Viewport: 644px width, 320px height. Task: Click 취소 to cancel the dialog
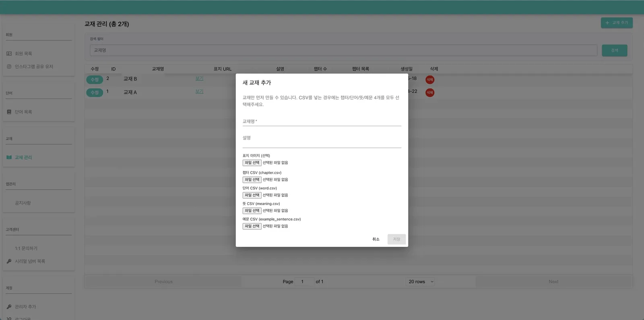(x=376, y=239)
